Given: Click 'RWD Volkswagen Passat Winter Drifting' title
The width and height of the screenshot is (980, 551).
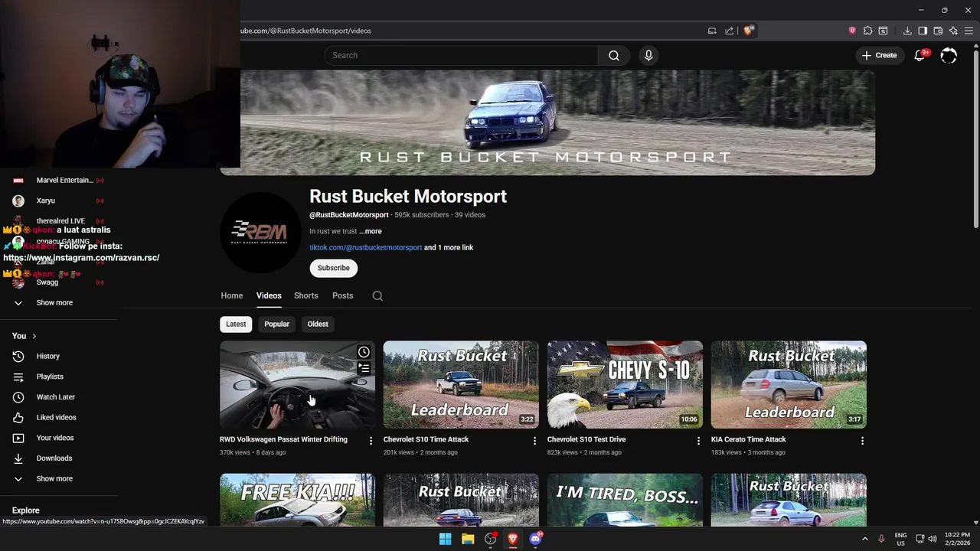Looking at the screenshot, I should coord(283,439).
